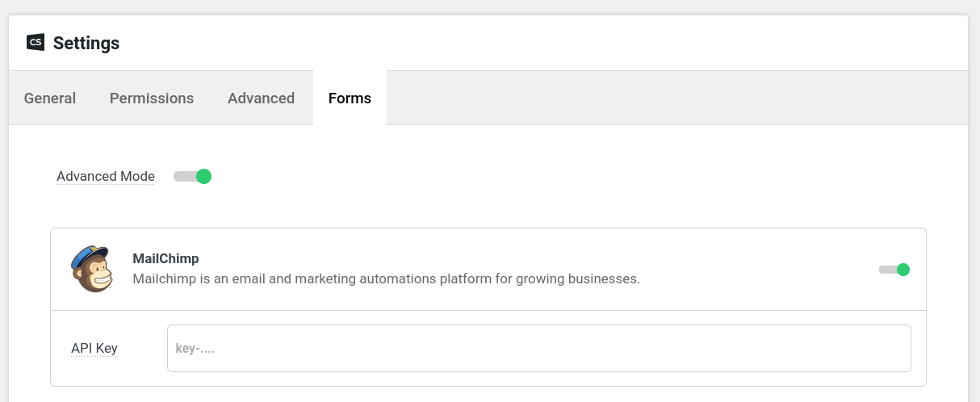
Task: Go to the Advanced tab
Action: coord(261,98)
